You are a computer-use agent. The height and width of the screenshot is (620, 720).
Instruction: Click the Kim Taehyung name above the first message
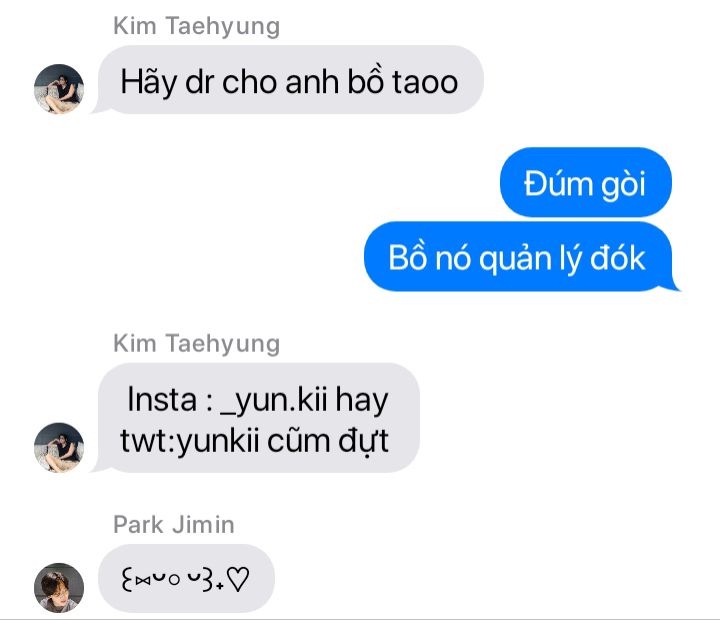click(197, 26)
